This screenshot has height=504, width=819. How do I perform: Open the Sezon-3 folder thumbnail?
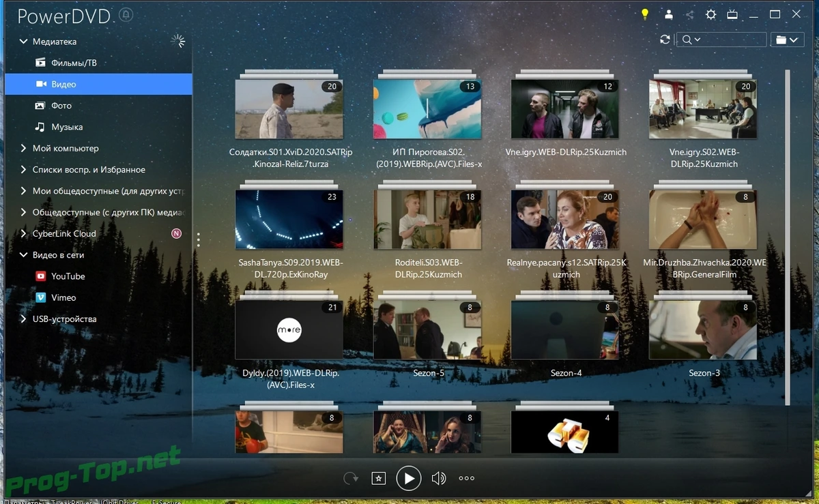click(x=703, y=330)
